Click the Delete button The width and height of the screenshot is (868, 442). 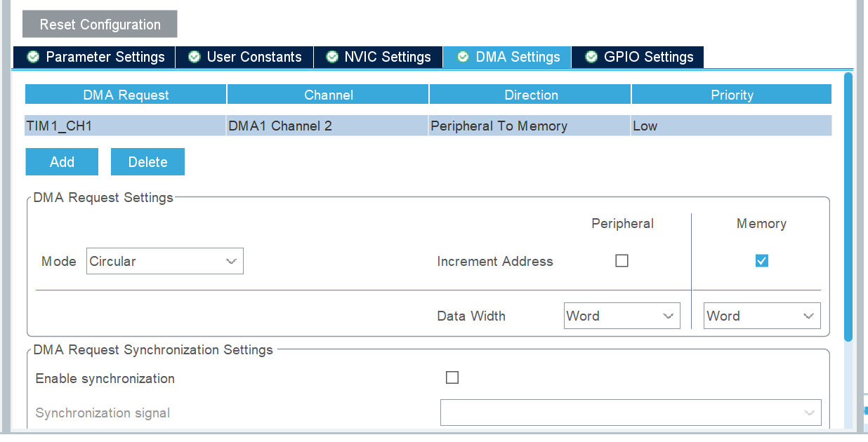tap(147, 161)
